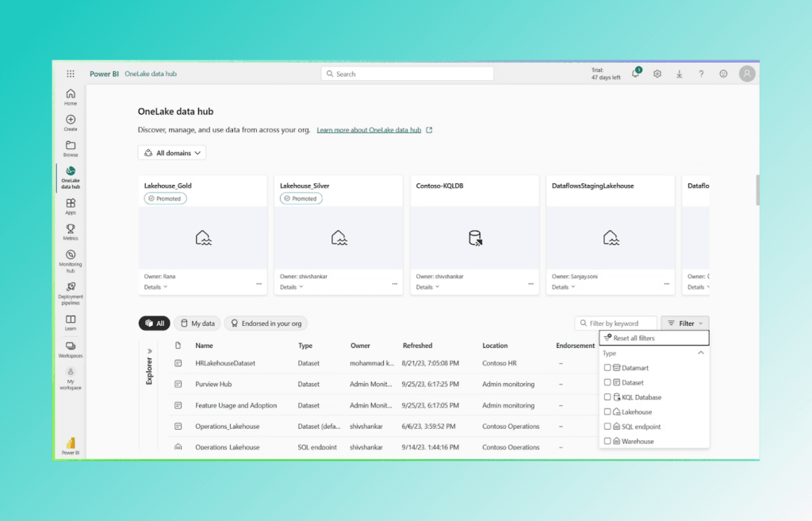This screenshot has height=521, width=812.
Task: Open Monitoring hub in the sidebar
Action: (x=71, y=261)
